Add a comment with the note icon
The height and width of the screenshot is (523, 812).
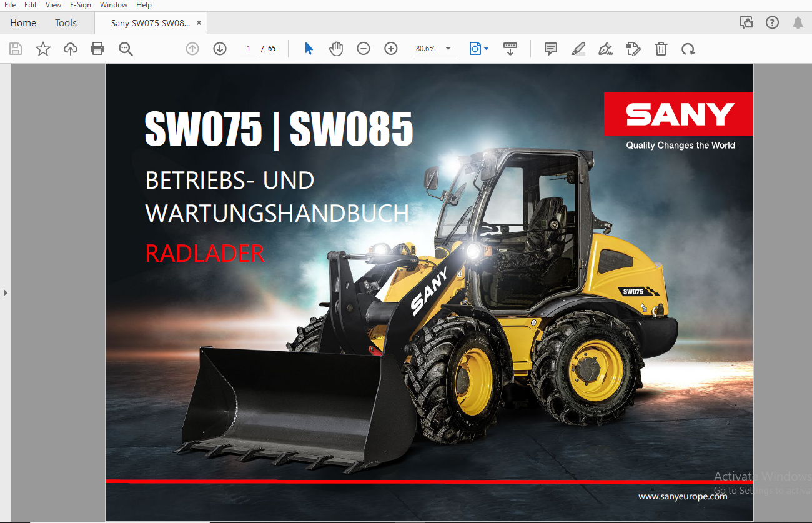551,49
